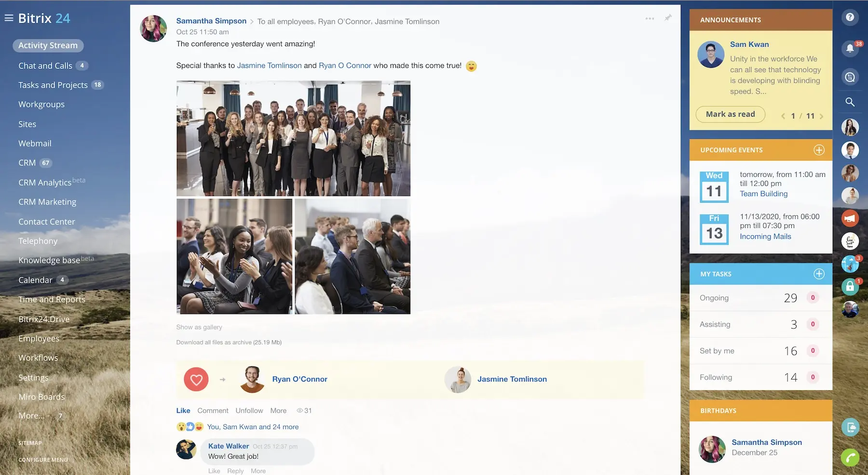Viewport: 868px width, 475px height.
Task: Click the red heart reaction icon
Action: click(196, 380)
